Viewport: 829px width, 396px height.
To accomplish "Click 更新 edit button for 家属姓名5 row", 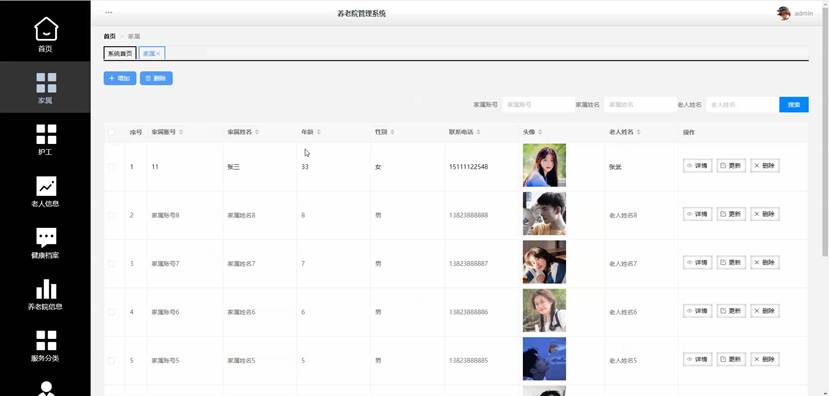I will 731,360.
